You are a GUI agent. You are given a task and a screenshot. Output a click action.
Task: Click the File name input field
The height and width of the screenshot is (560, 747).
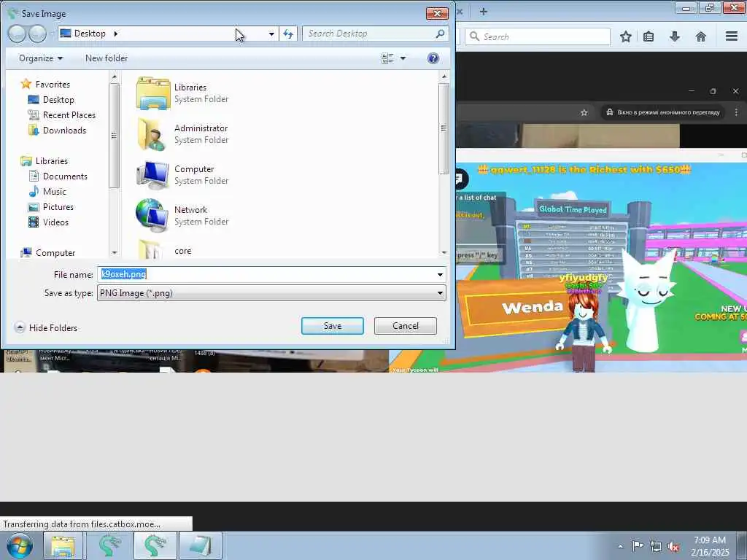coord(266,274)
